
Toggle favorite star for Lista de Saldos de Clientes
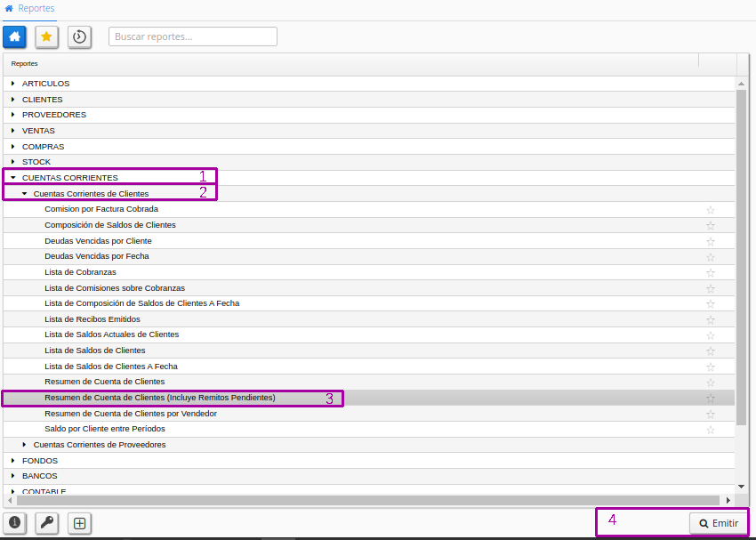click(711, 351)
